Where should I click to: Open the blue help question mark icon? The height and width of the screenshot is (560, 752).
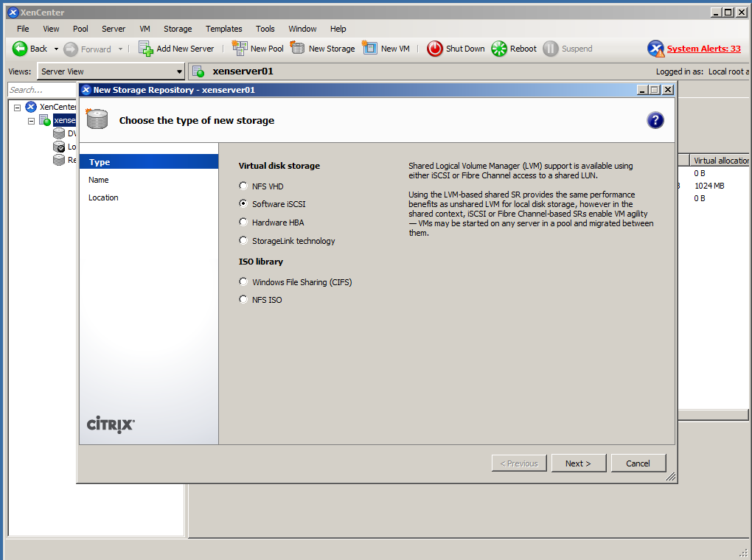[655, 121]
